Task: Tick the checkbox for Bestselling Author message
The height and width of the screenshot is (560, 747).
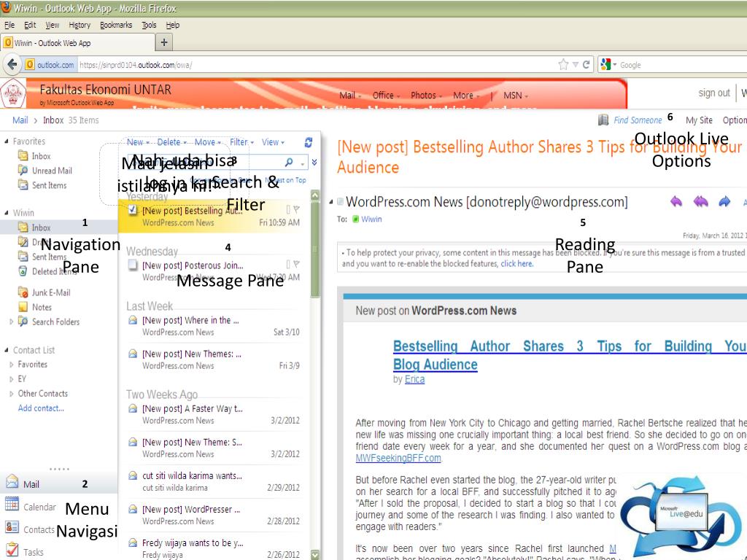Action: tap(133, 209)
